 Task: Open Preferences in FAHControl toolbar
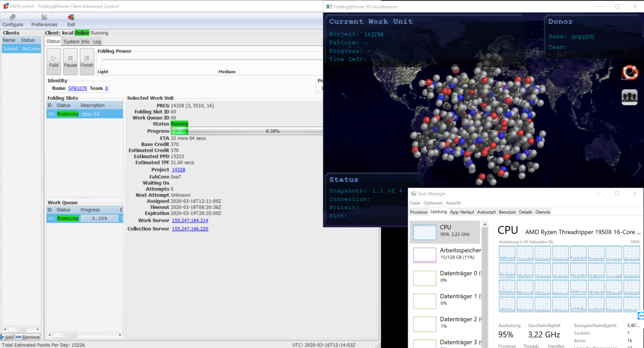(44, 20)
